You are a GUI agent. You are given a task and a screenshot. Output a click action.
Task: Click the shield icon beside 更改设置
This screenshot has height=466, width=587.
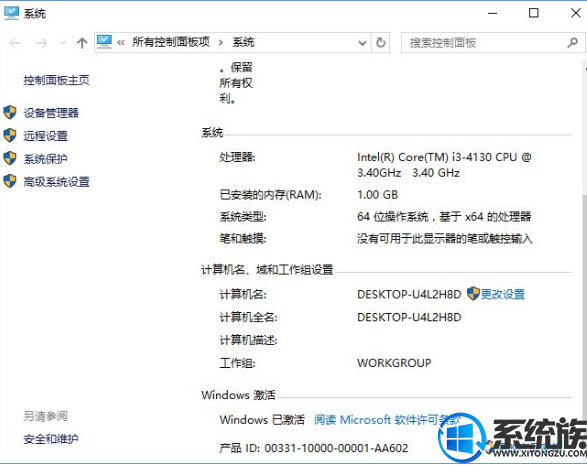pyautogui.click(x=473, y=293)
